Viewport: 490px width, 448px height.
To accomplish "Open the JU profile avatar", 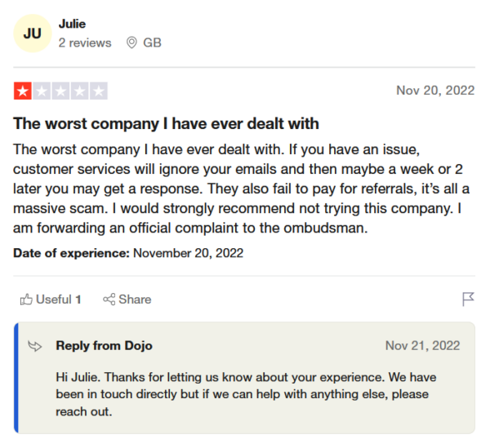I will (33, 34).
